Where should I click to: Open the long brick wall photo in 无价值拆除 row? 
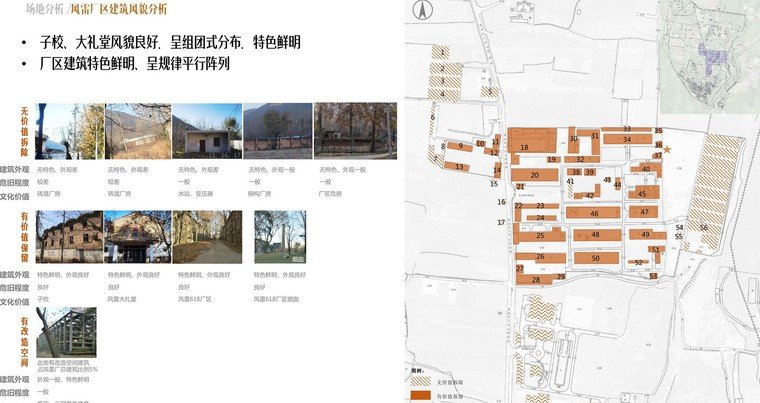(278, 131)
